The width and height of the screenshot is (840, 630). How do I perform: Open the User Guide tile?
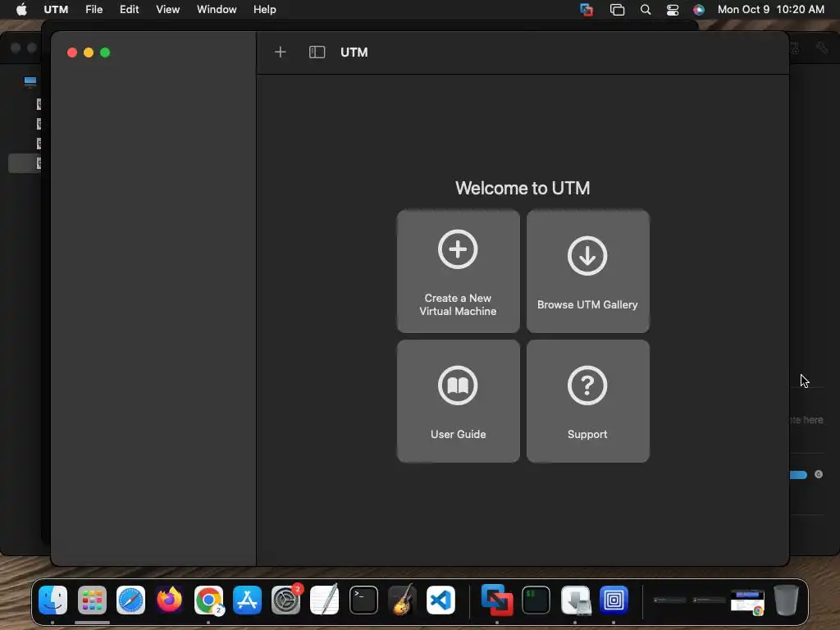pos(458,400)
